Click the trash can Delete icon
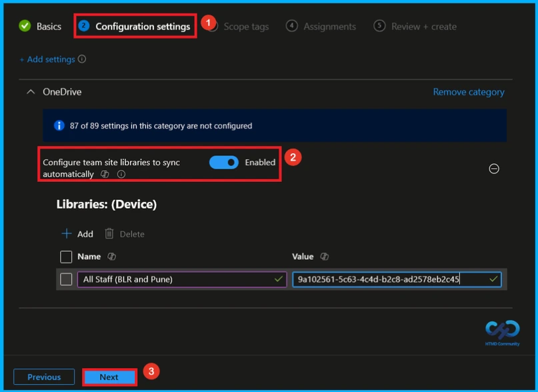Image resolution: width=538 pixels, height=392 pixels. point(109,234)
